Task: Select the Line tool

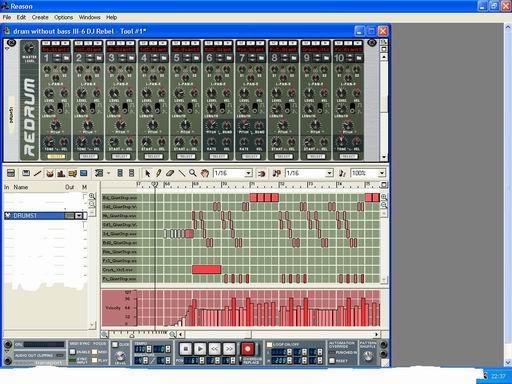Action: [x=181, y=173]
